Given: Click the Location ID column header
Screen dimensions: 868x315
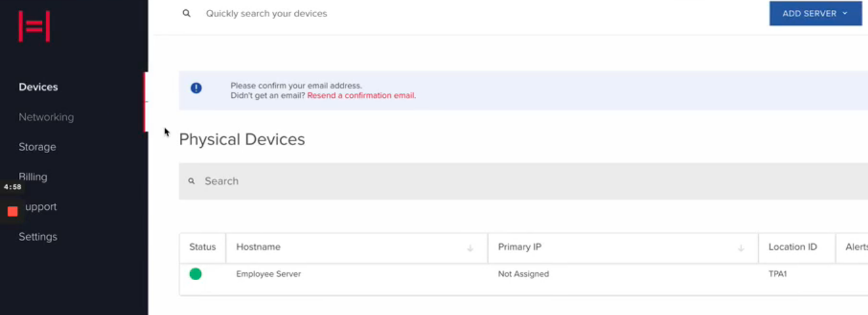Looking at the screenshot, I should click(x=793, y=247).
